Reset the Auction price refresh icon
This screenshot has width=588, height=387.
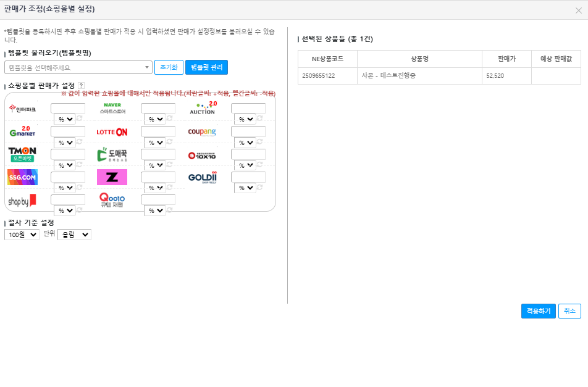click(x=259, y=119)
